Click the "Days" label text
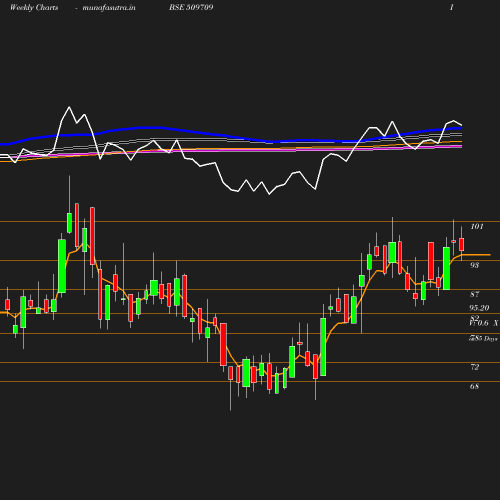The height and width of the screenshot is (500, 500). click(x=491, y=339)
